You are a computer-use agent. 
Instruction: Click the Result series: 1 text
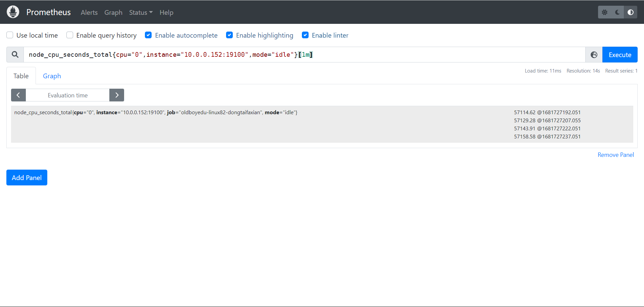[x=621, y=71]
